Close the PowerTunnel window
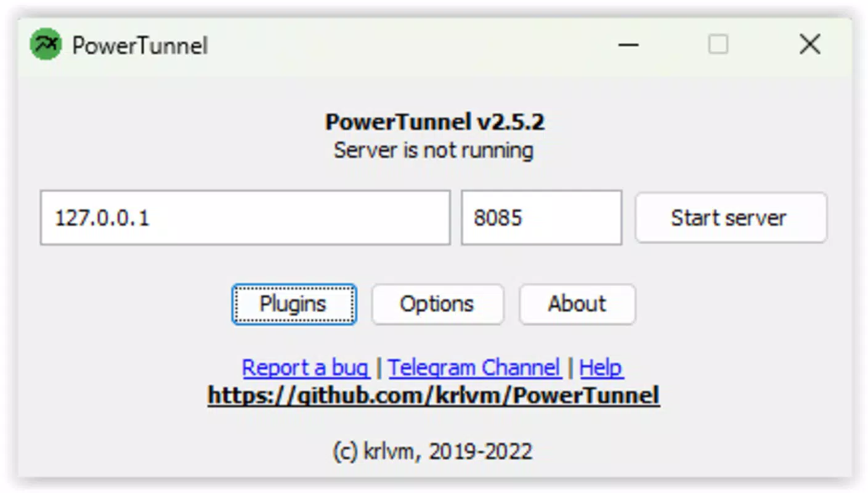Screen dimensions: 868x493 click(809, 45)
